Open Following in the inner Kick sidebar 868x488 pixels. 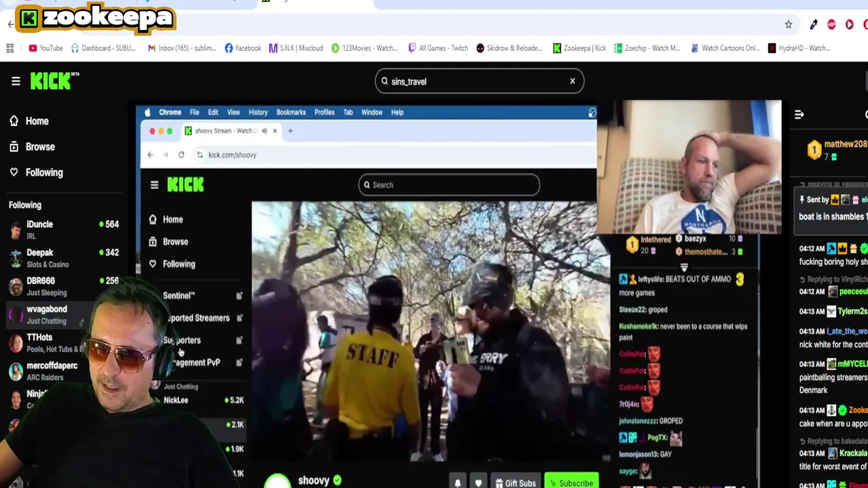172,264
